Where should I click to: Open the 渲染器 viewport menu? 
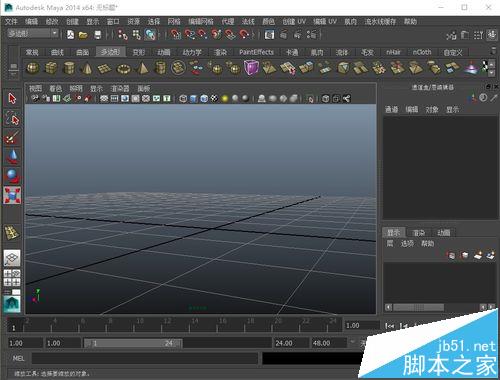click(120, 88)
